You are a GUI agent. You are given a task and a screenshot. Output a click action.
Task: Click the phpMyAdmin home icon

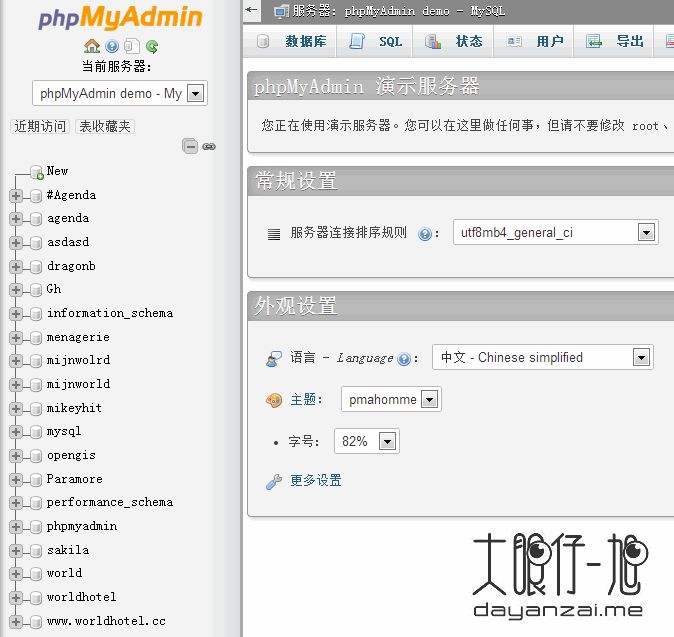tap(92, 46)
